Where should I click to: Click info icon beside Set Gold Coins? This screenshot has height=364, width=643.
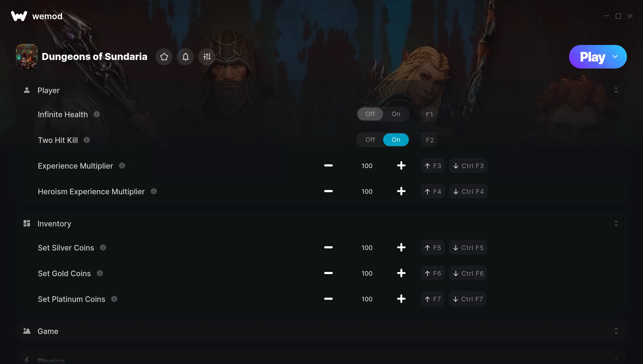click(x=100, y=273)
